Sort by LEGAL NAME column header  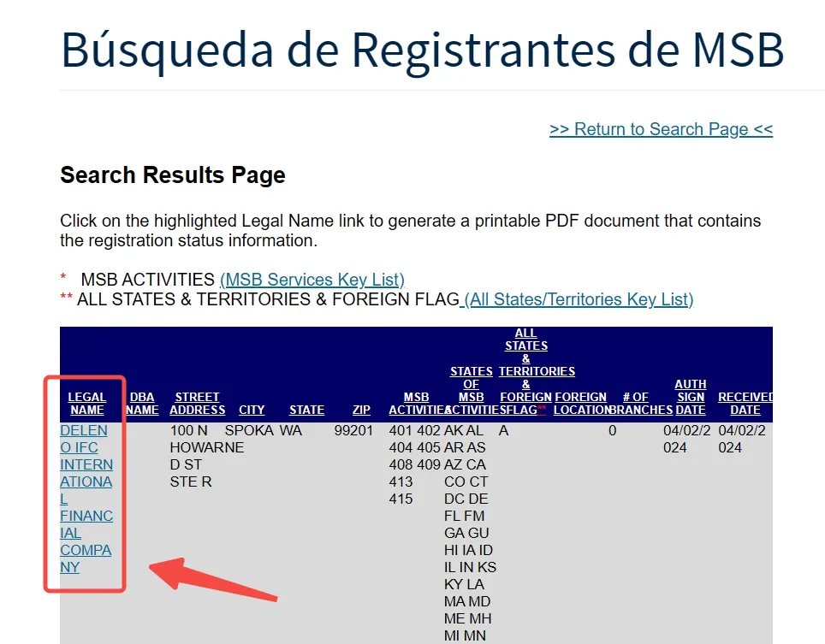click(x=87, y=403)
